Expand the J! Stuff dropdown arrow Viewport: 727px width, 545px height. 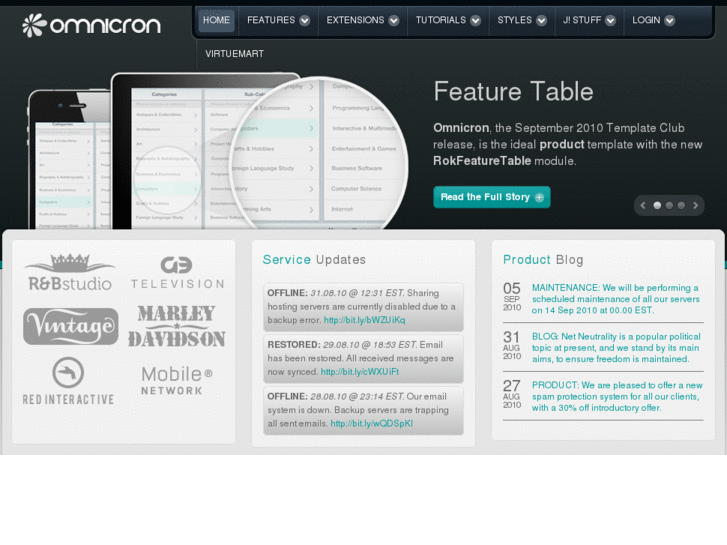610,20
